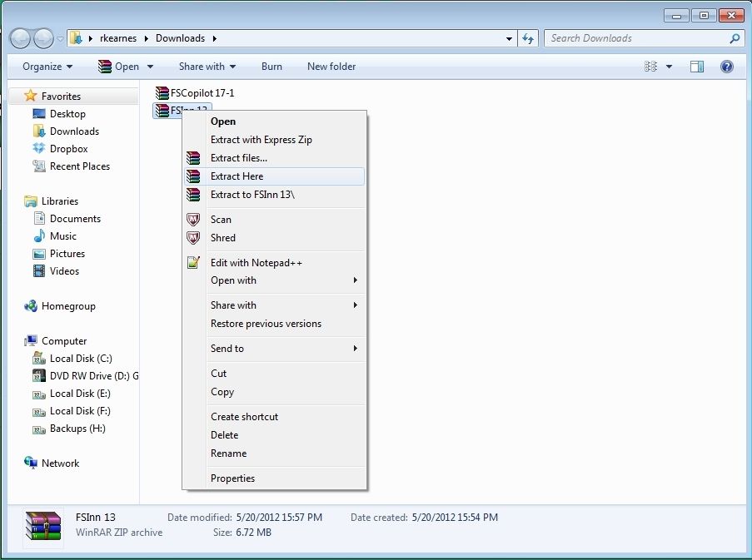Open Desktop in the Favorites list
752x560 pixels.
(67, 113)
